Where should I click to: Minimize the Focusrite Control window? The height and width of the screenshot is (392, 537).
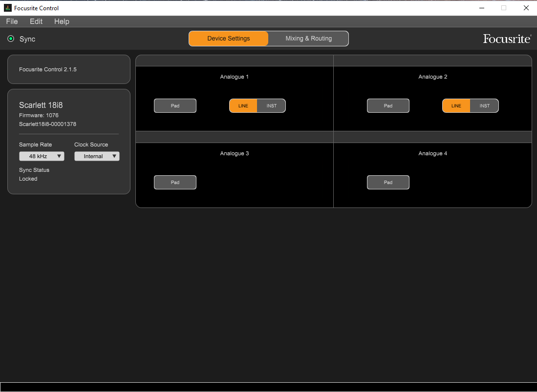482,8
